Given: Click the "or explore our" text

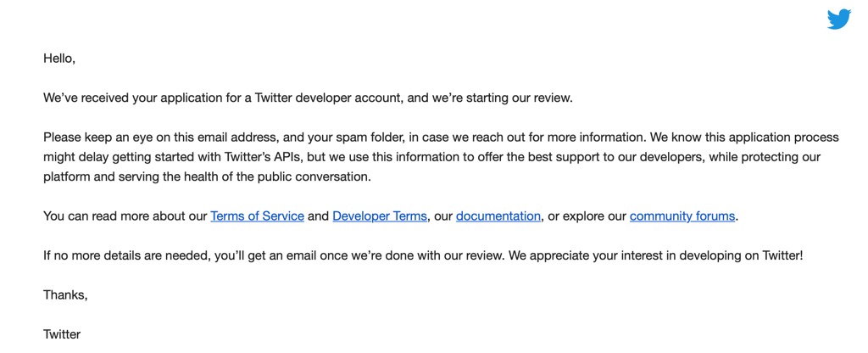Looking at the screenshot, I should [x=587, y=216].
